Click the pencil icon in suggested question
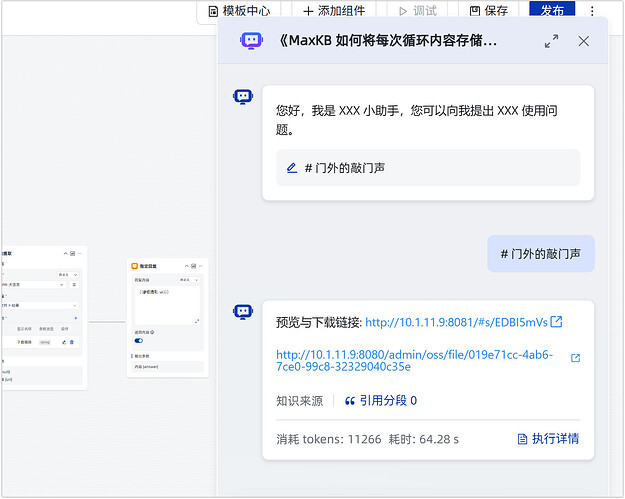This screenshot has height=499, width=625. tap(292, 168)
